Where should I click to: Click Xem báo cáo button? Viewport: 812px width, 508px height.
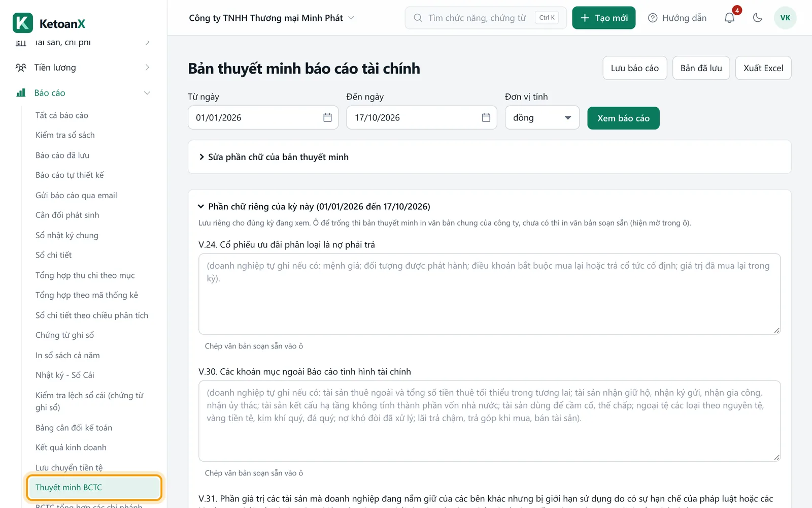pos(623,118)
